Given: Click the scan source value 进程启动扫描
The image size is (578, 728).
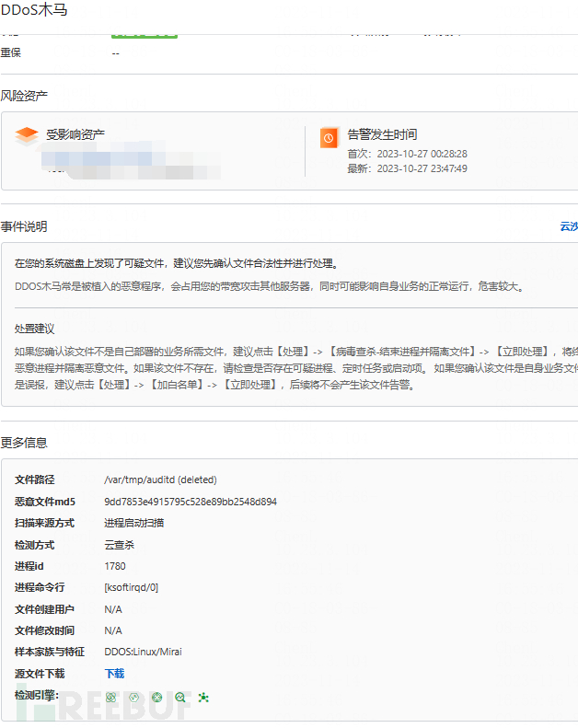Looking at the screenshot, I should pos(133,523).
